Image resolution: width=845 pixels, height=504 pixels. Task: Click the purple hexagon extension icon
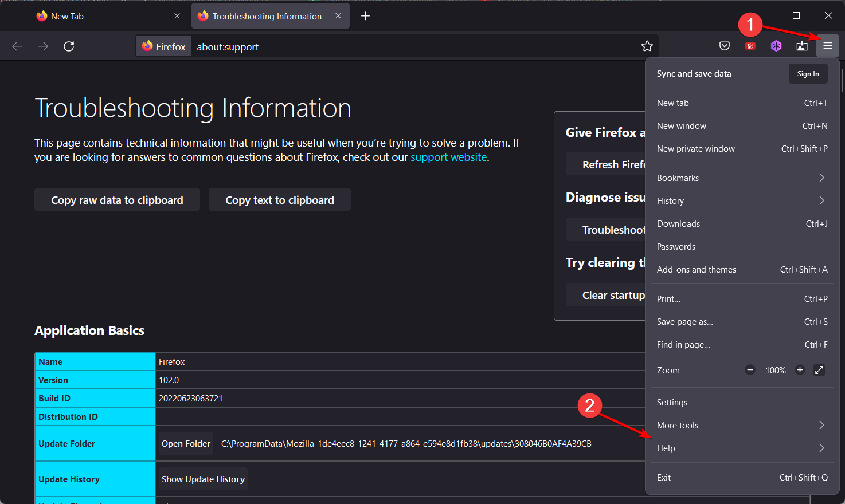[776, 46]
